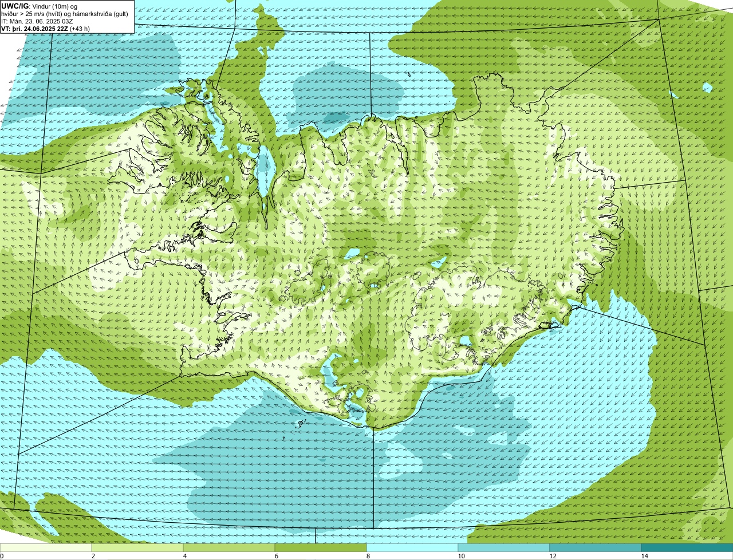This screenshot has width=733, height=560.
Task: Click the scale label '14'
Action: coord(644,556)
